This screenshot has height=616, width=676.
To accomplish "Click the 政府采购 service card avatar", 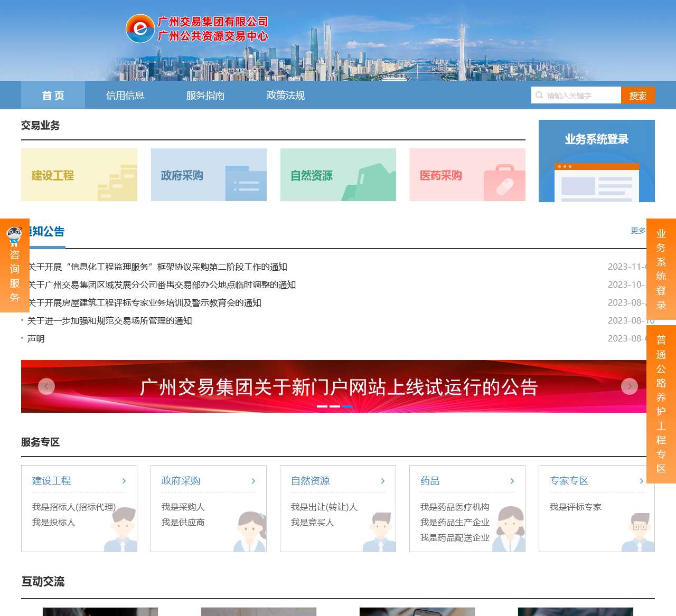I will (250, 531).
